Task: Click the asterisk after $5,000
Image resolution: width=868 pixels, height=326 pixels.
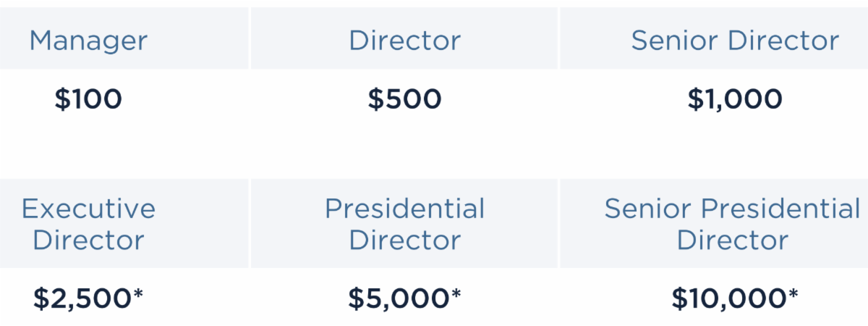Action: [456, 295]
